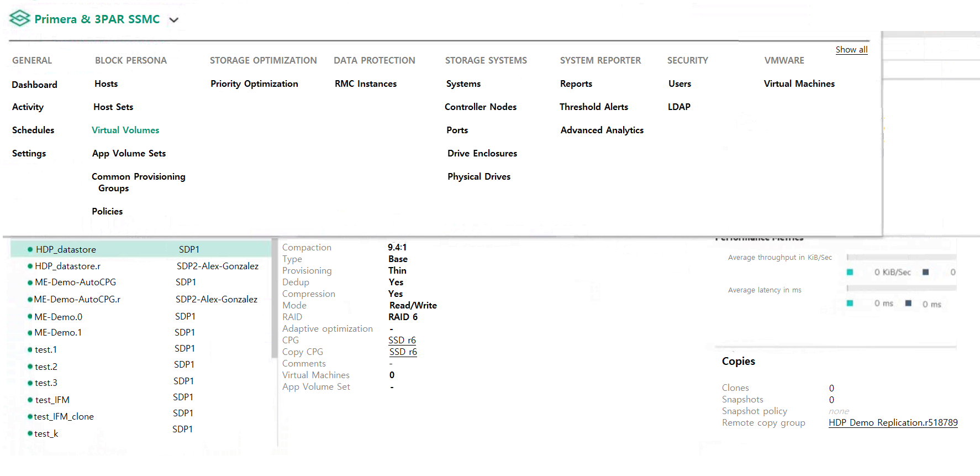The image size is (980, 476).
Task: Select the ME-Demo.1 volume
Action: click(x=58, y=333)
